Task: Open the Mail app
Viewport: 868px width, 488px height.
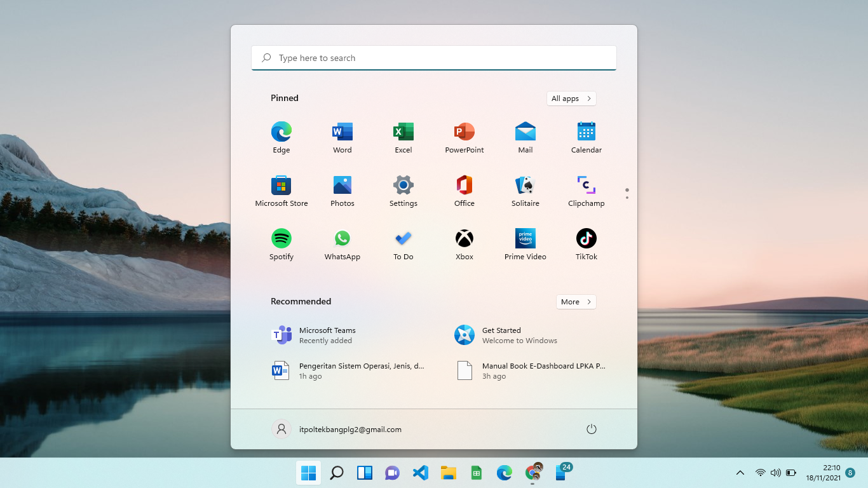Action: [526, 138]
